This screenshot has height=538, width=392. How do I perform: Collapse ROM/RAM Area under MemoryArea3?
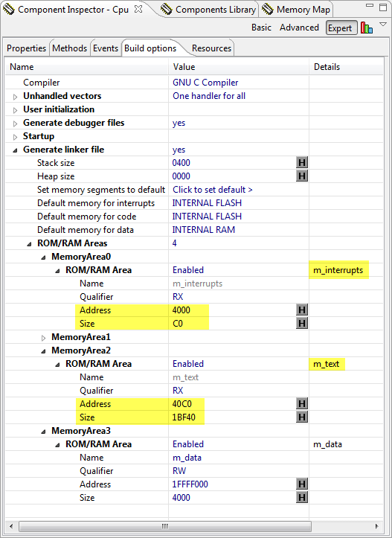tap(57, 445)
